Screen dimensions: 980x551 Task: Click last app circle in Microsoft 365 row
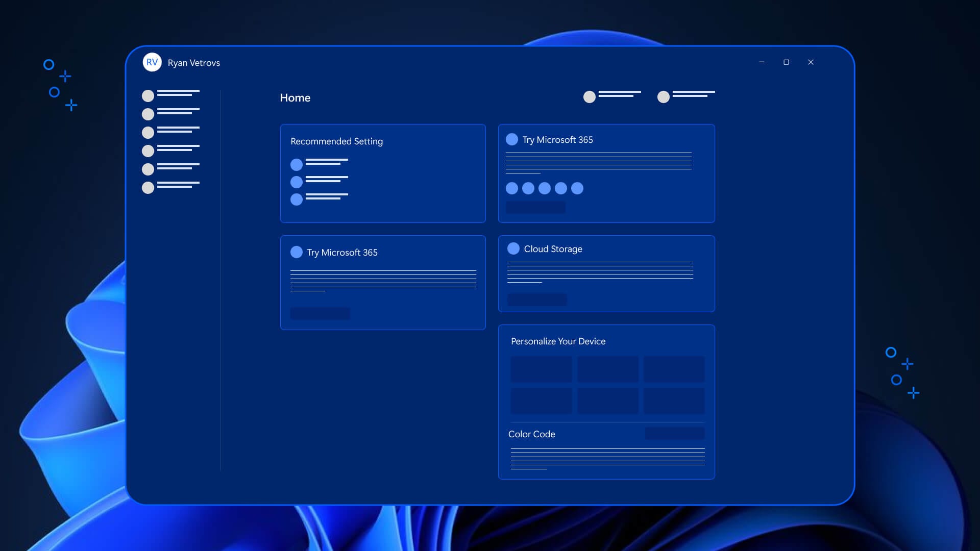pos(577,188)
